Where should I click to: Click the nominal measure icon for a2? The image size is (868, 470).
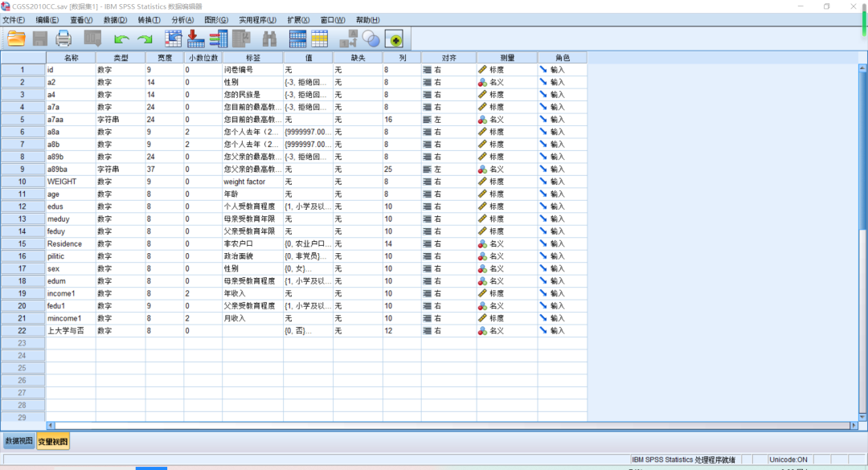[483, 82]
